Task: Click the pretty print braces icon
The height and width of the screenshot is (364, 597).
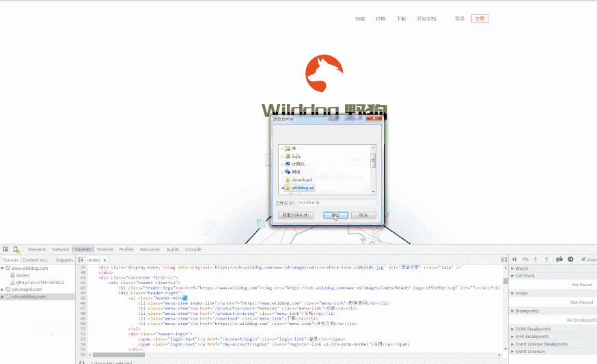Action: click(x=81, y=362)
